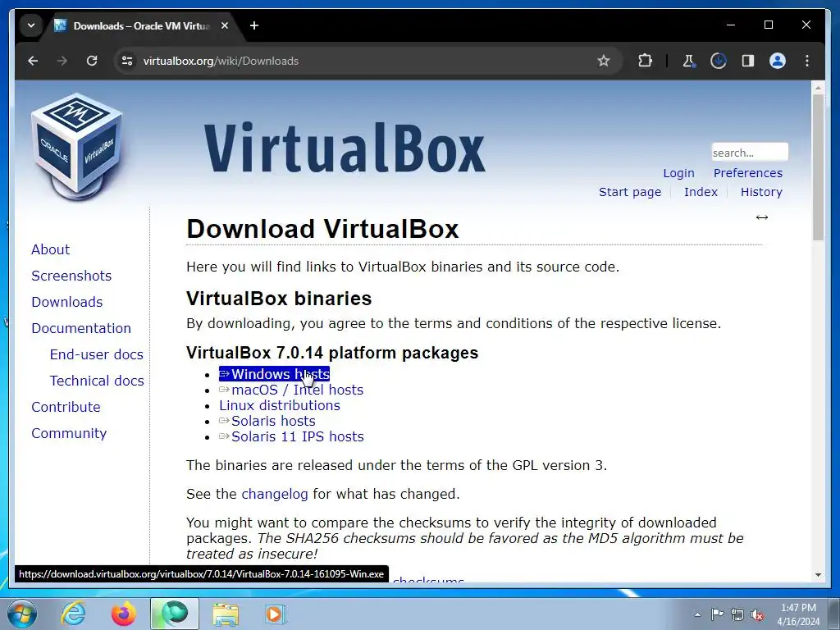Open Chrome Labs flask icon
The image size is (840, 630).
pyautogui.click(x=689, y=61)
